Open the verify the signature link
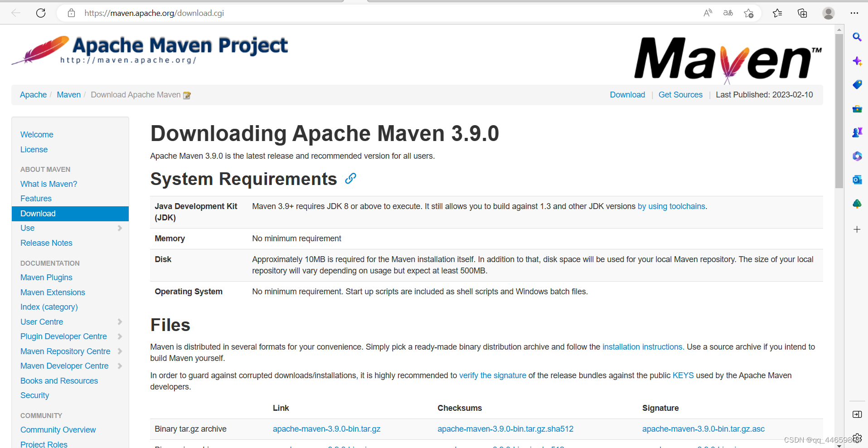The height and width of the screenshot is (448, 868). 493,375
